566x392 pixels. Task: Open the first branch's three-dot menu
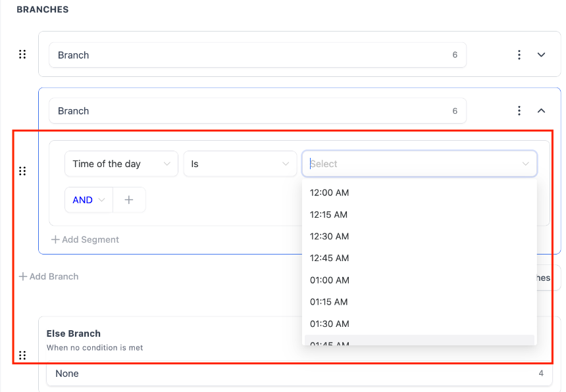point(519,55)
